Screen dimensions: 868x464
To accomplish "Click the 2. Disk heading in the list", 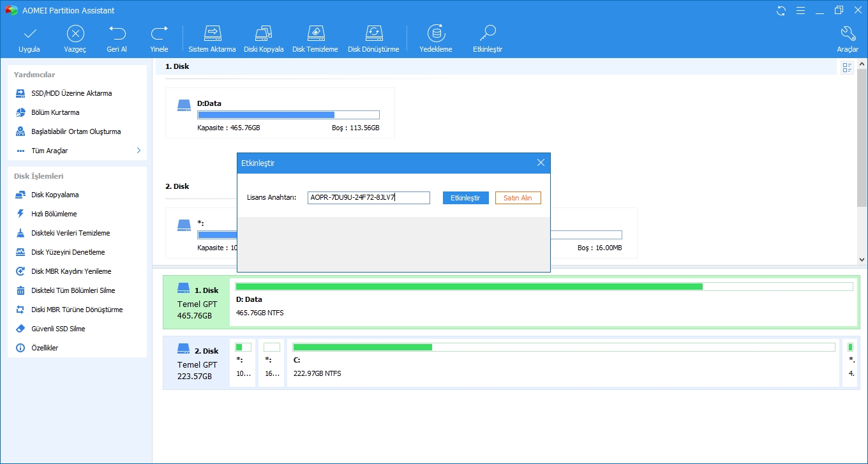I will click(x=177, y=186).
